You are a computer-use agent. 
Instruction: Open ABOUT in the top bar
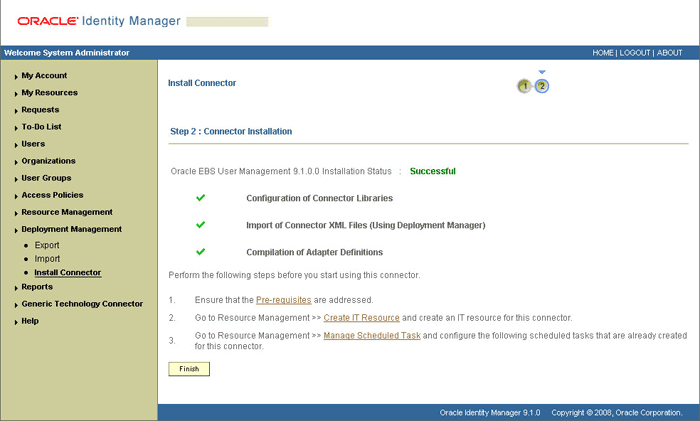point(669,53)
